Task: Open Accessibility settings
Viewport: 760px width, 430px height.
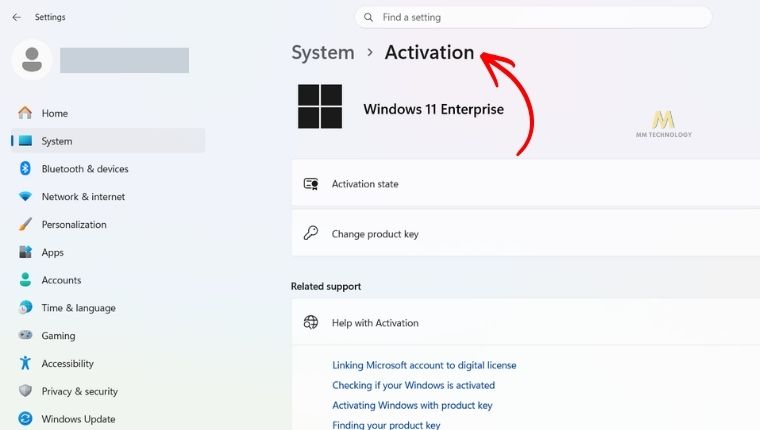Action: pos(108,363)
